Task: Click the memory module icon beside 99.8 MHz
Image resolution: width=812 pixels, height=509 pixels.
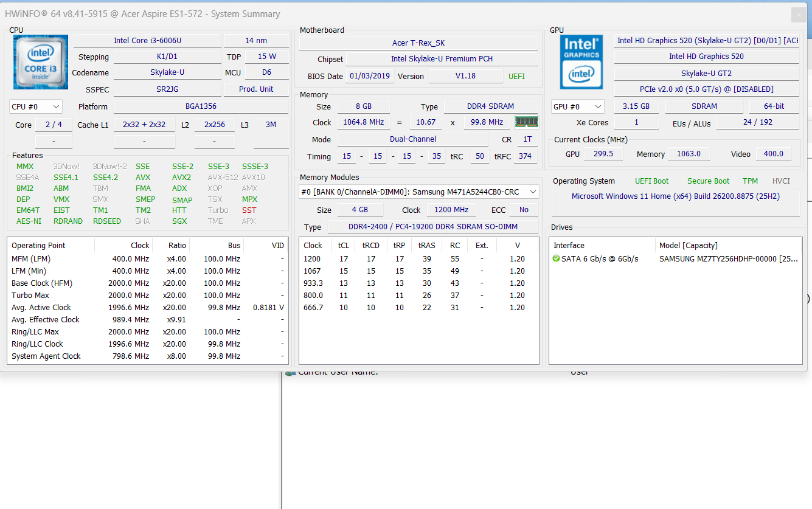Action: [526, 122]
